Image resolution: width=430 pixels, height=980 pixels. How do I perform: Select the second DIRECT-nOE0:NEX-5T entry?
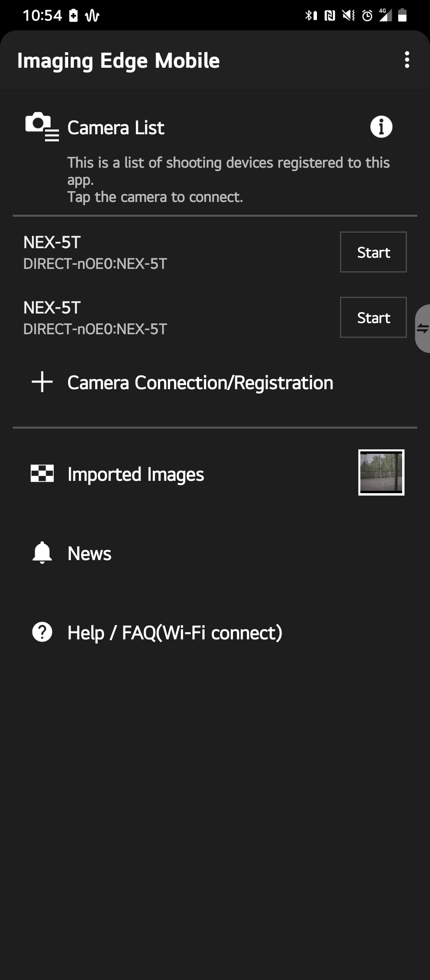click(95, 329)
